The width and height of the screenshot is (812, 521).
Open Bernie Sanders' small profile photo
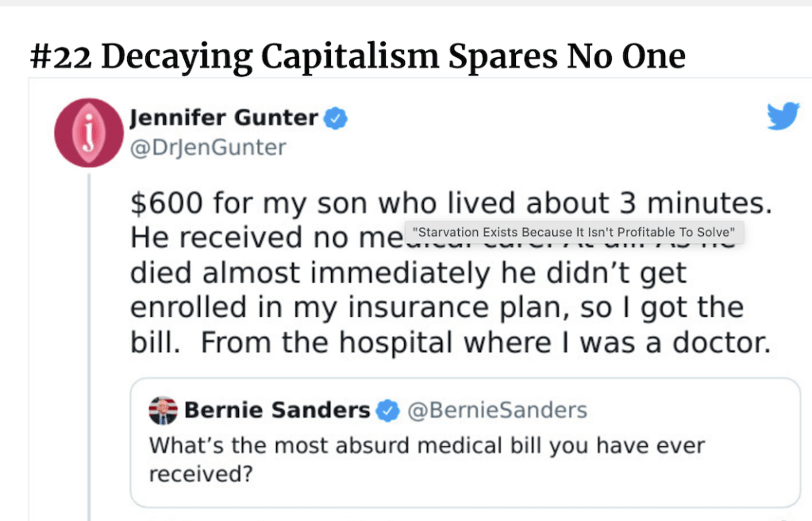[163, 410]
